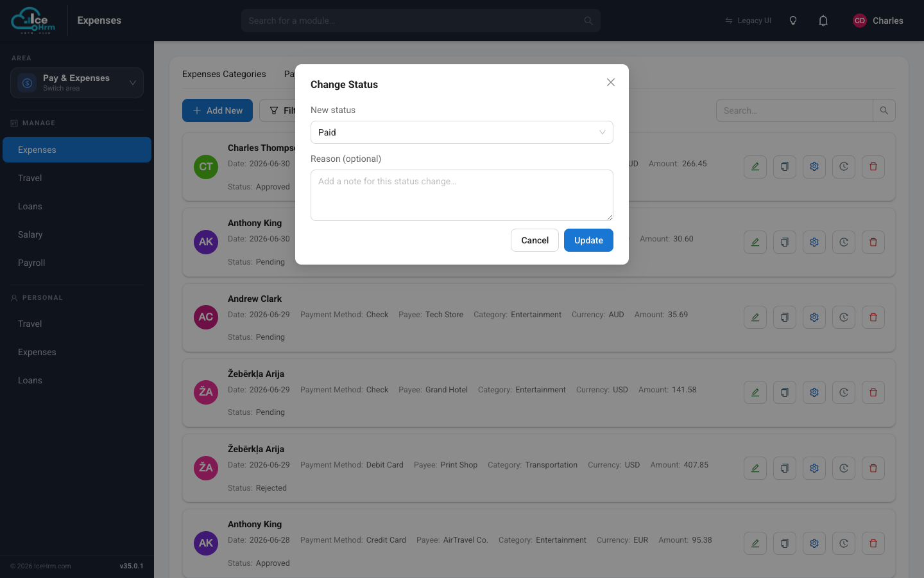924x578 pixels.
Task: Delete Charles Thompson's expense with the trash icon
Action: pos(873,167)
